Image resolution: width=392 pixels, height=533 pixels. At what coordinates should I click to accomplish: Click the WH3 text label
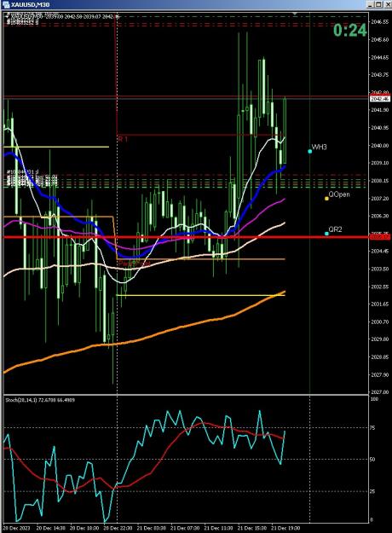tap(320, 148)
